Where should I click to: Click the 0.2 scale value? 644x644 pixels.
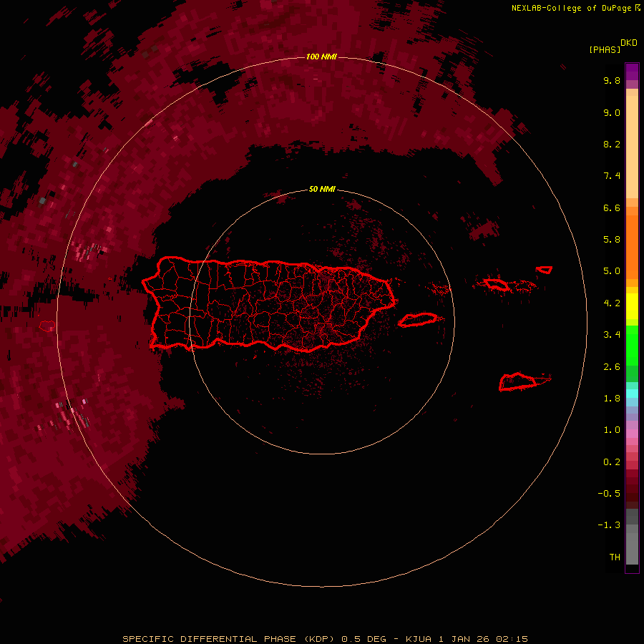612,462
